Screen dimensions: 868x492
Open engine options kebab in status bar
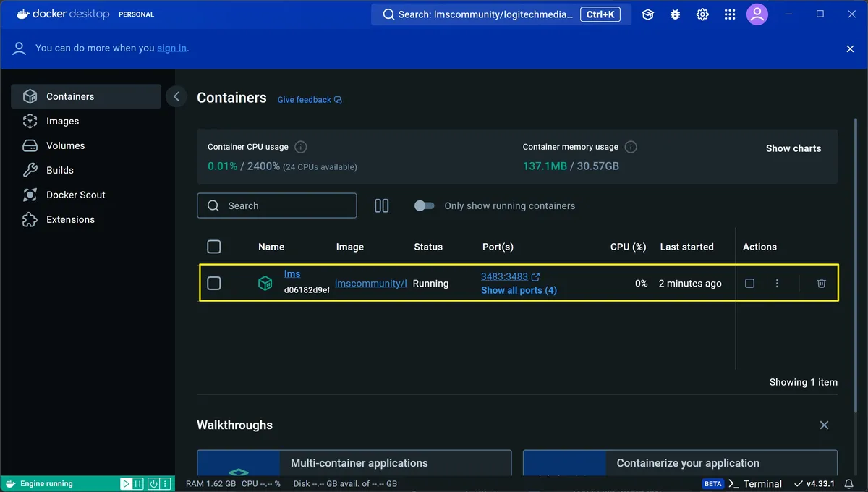coord(165,484)
